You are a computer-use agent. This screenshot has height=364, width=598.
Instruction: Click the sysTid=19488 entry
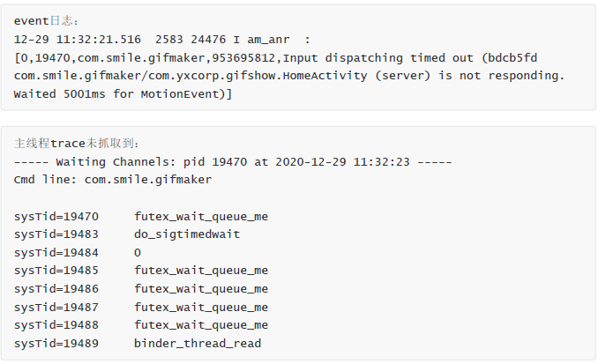56,325
